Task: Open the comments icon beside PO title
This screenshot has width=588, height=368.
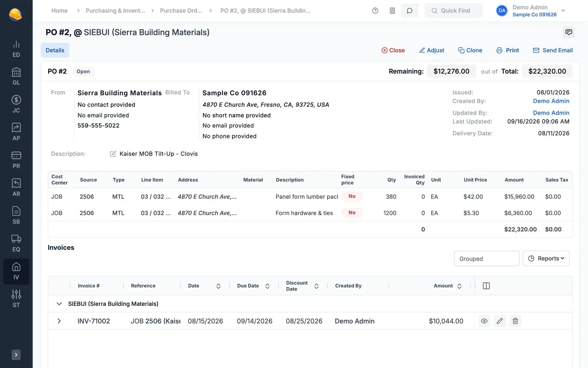Action: tap(569, 32)
